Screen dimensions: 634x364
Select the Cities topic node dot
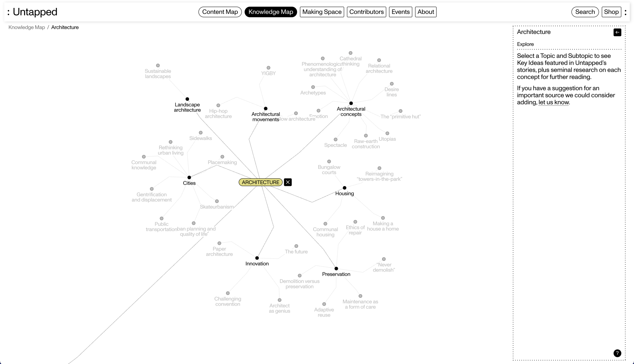pos(189,178)
